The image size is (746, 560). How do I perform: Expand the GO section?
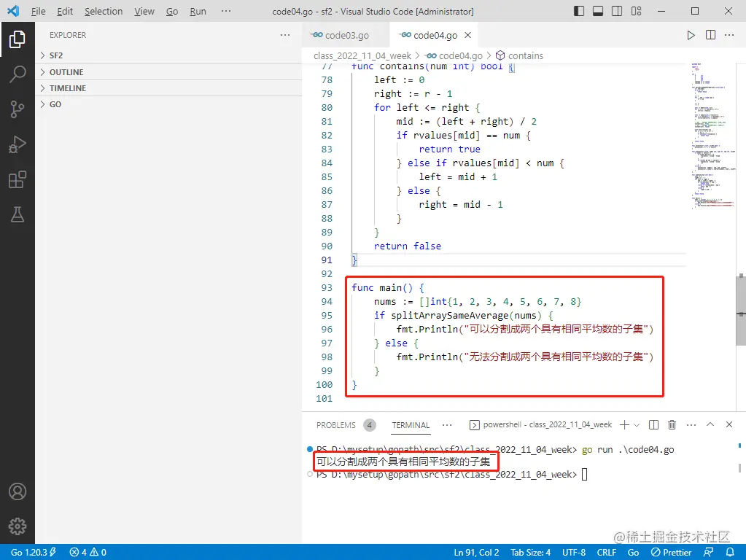168,104
